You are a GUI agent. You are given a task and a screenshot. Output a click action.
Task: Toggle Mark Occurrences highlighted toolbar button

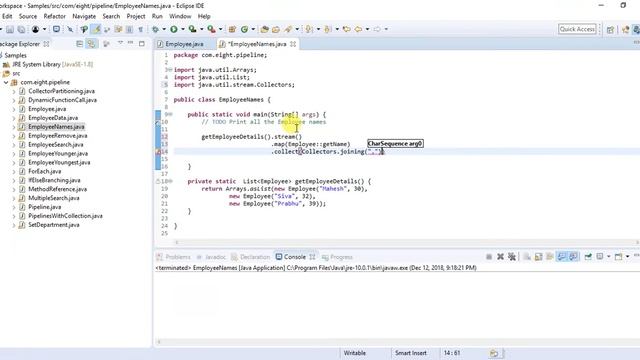(x=96, y=29)
